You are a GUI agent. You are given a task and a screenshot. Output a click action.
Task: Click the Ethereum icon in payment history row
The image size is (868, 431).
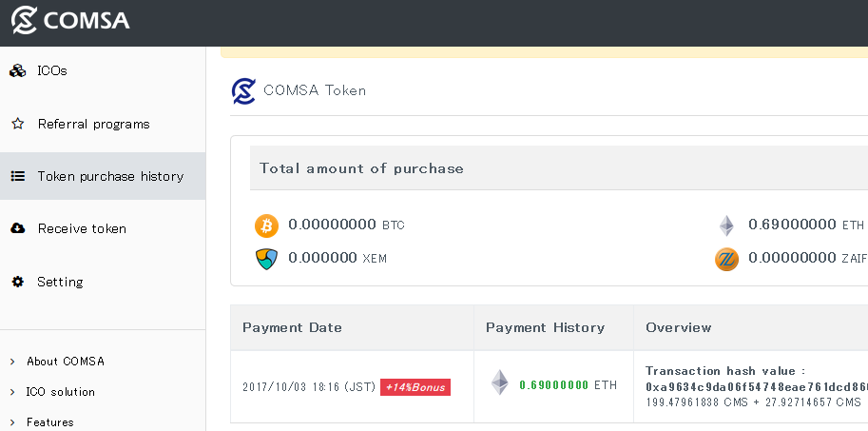coord(499,383)
